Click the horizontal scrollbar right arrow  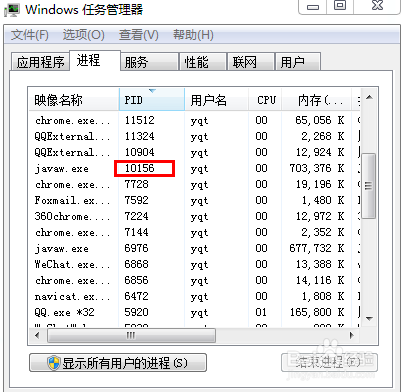click(x=352, y=335)
